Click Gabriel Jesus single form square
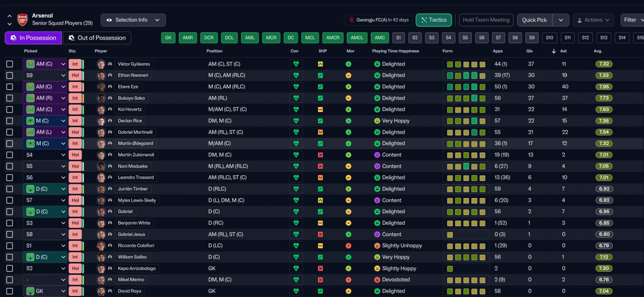 click(x=450, y=234)
